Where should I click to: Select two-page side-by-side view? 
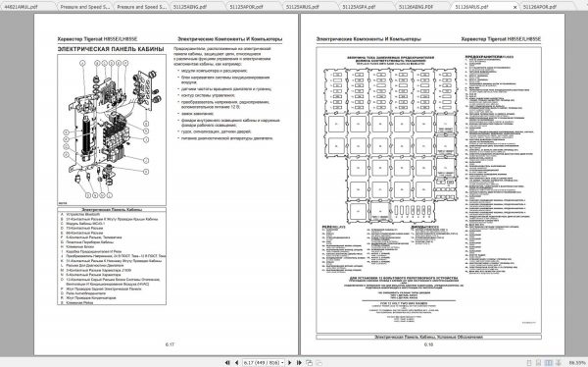tap(549, 363)
